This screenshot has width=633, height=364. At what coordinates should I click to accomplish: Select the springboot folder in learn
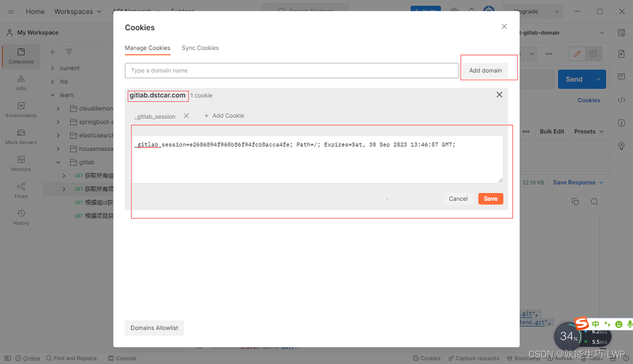91,122
